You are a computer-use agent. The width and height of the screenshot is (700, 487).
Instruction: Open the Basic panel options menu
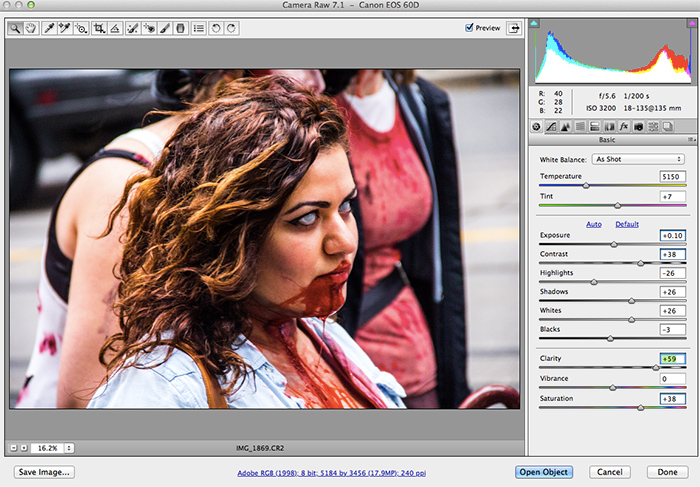[689, 140]
